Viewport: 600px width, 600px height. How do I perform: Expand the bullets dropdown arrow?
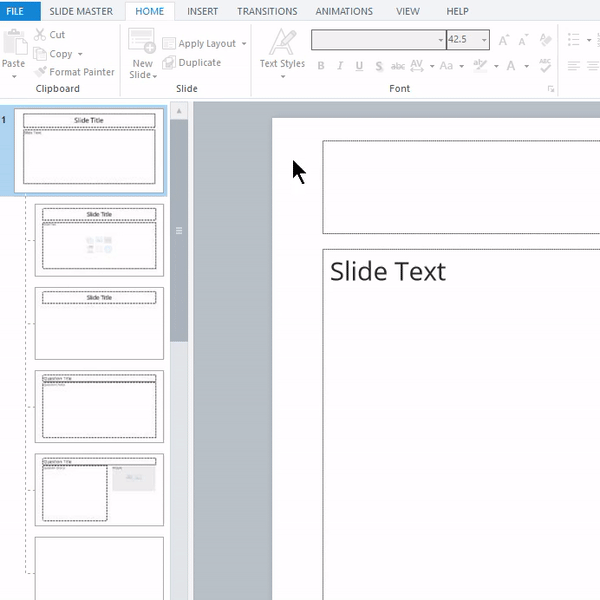pyautogui.click(x=589, y=40)
